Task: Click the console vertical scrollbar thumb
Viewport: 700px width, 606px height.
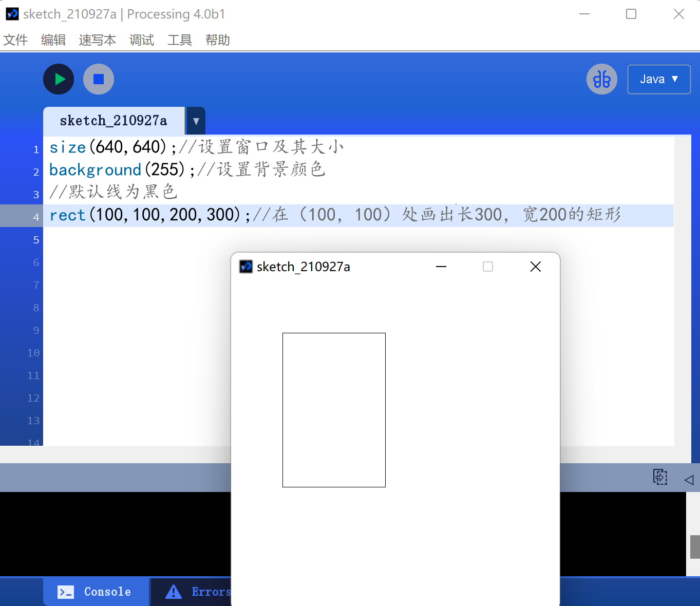Action: (695, 546)
